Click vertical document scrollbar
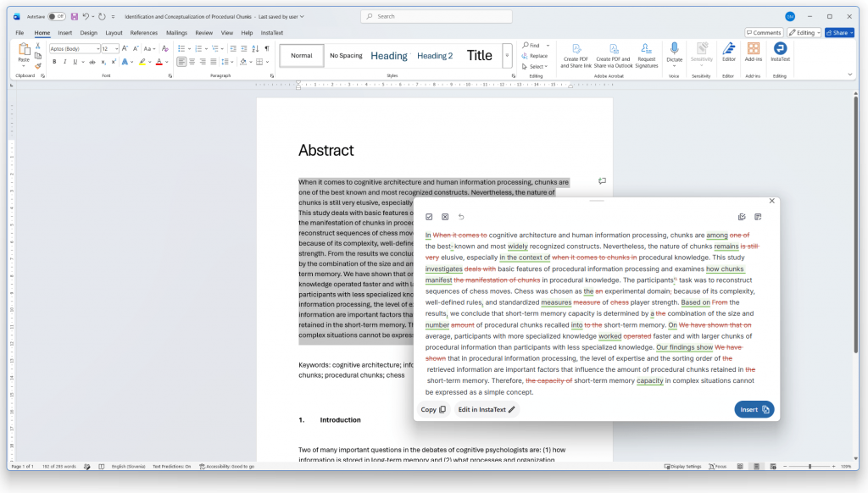Screen dimensions: 868x493 [855, 224]
